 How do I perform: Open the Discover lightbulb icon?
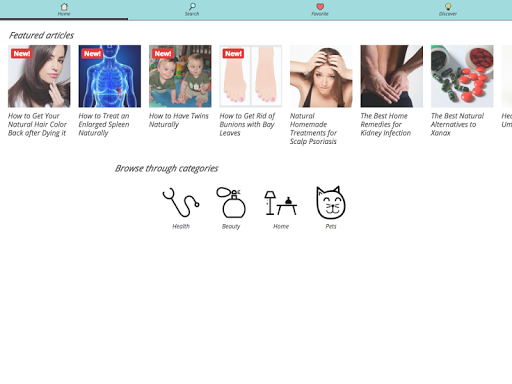pyautogui.click(x=448, y=6)
